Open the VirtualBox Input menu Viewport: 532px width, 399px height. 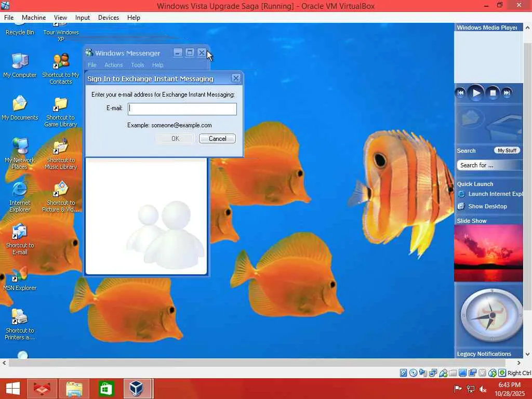tap(83, 18)
